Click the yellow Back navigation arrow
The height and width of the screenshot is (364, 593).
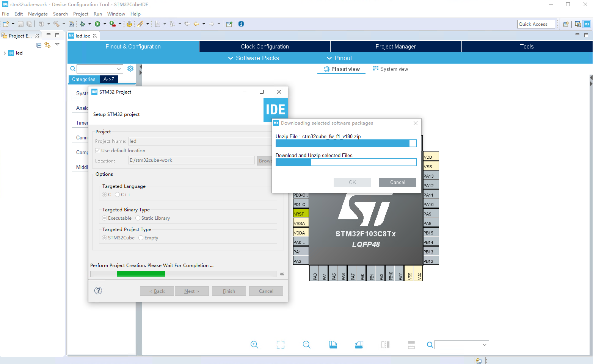coord(196,24)
